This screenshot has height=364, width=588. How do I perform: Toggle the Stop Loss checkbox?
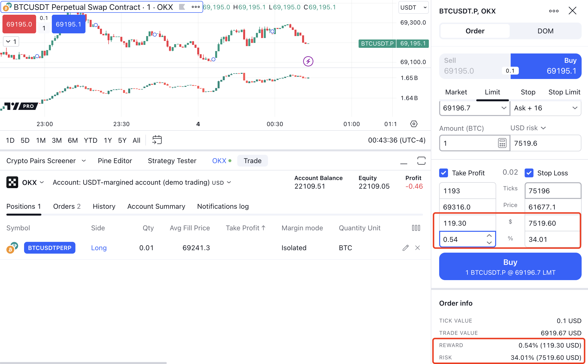pyautogui.click(x=529, y=173)
